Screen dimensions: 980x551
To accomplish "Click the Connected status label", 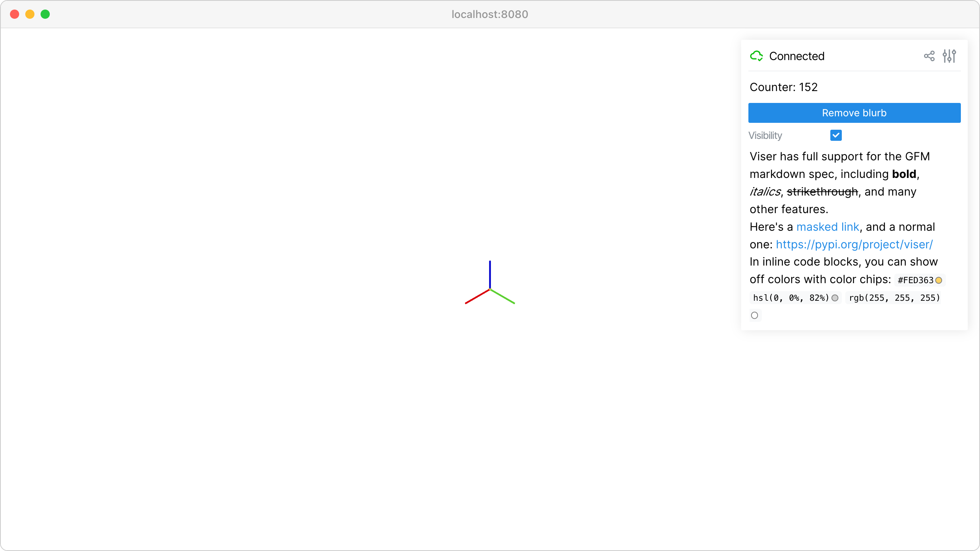I will point(797,56).
